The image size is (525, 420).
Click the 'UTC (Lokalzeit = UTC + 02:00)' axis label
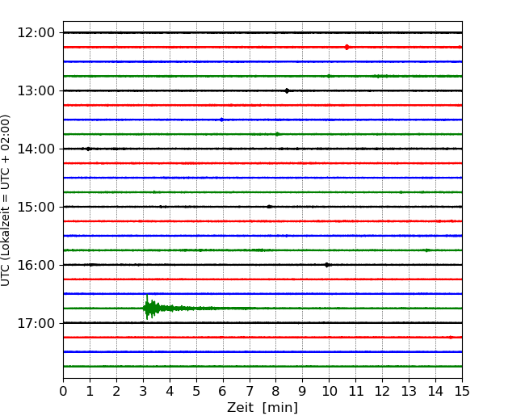(x=6, y=199)
